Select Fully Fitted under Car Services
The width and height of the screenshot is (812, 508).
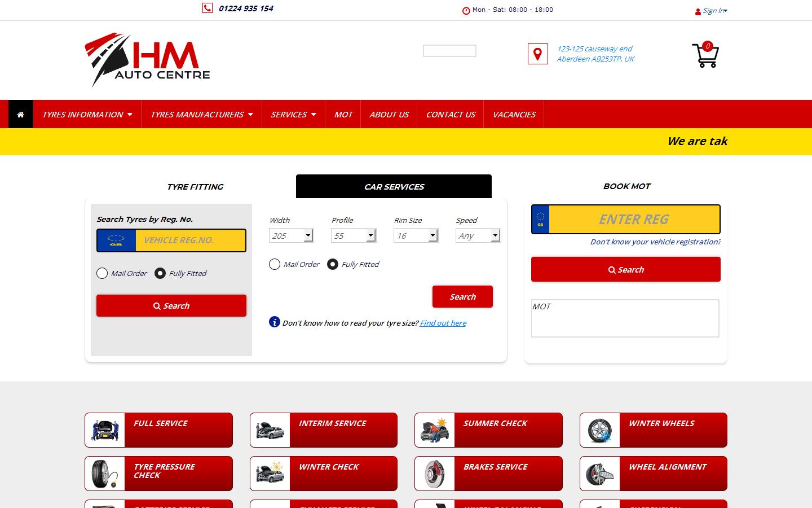[x=332, y=264]
